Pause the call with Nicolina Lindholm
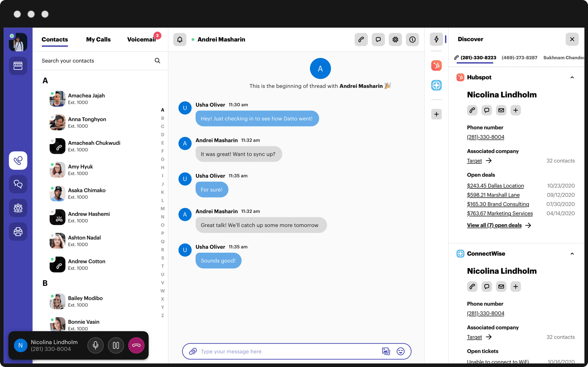 tap(116, 345)
